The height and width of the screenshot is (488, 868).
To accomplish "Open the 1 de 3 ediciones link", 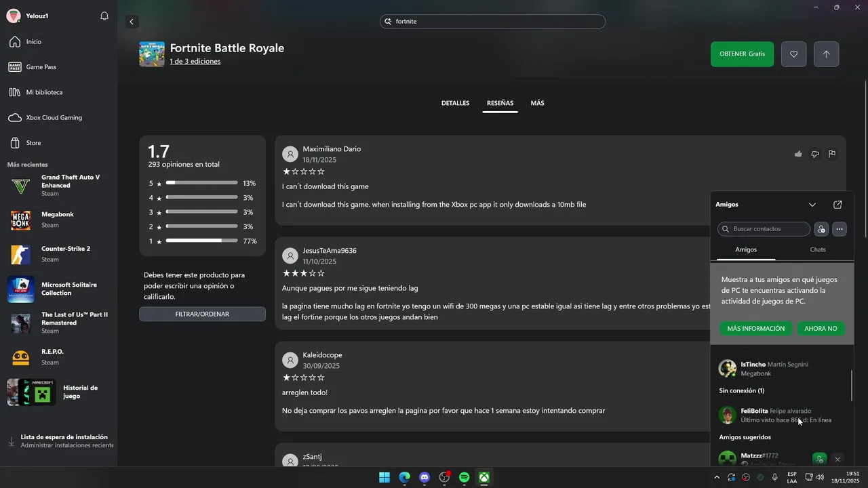I will 195,62.
